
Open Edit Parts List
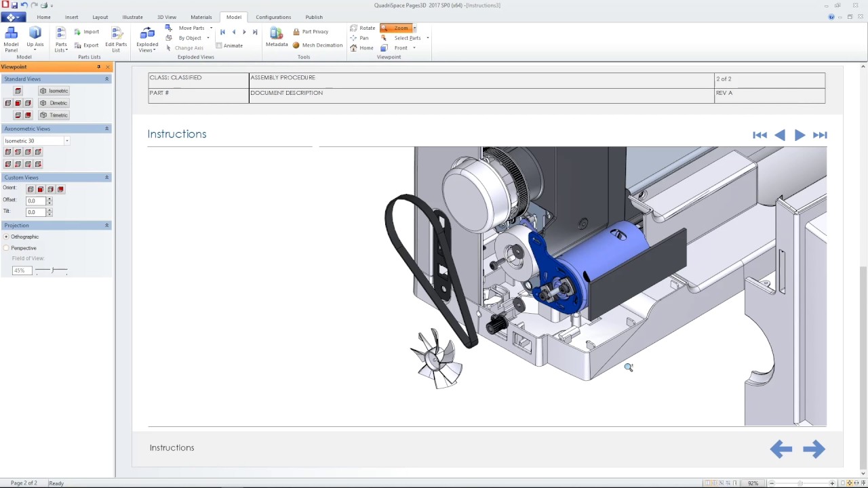point(116,39)
